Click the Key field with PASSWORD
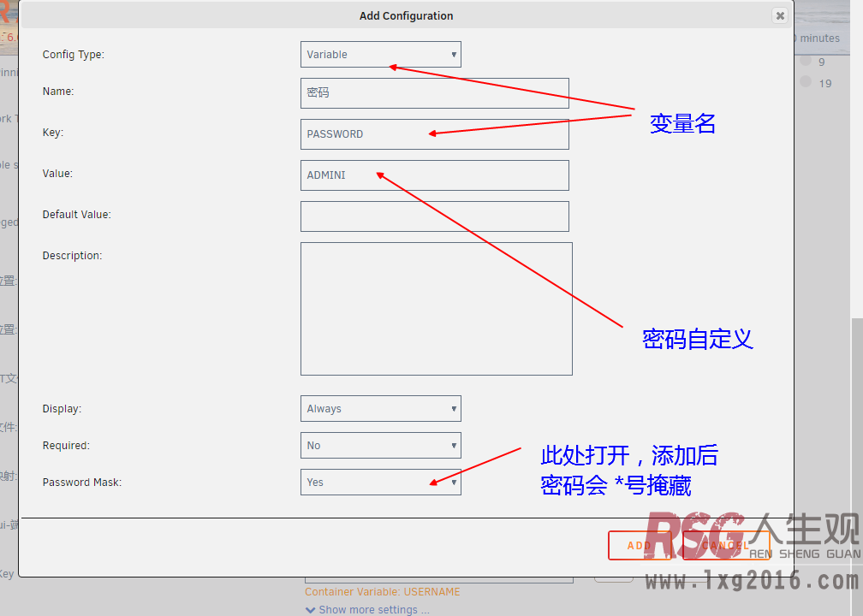The width and height of the screenshot is (863, 616). click(434, 134)
